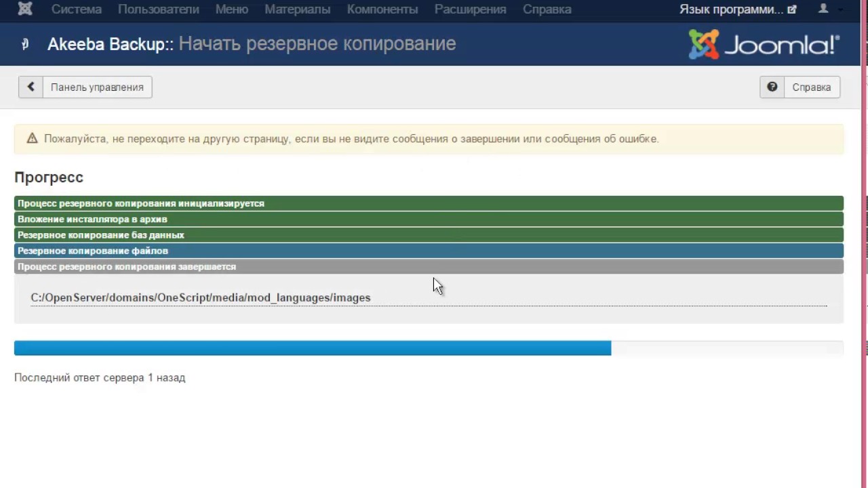The image size is (868, 488).
Task: Select the 'Вложение инсталлятора в архив' step
Action: tap(429, 219)
